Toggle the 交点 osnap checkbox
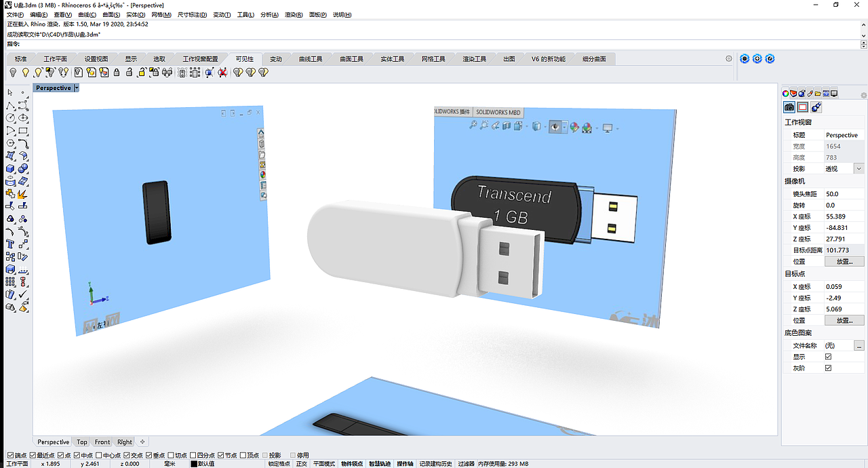Image resolution: width=868 pixels, height=468 pixels. 127,455
